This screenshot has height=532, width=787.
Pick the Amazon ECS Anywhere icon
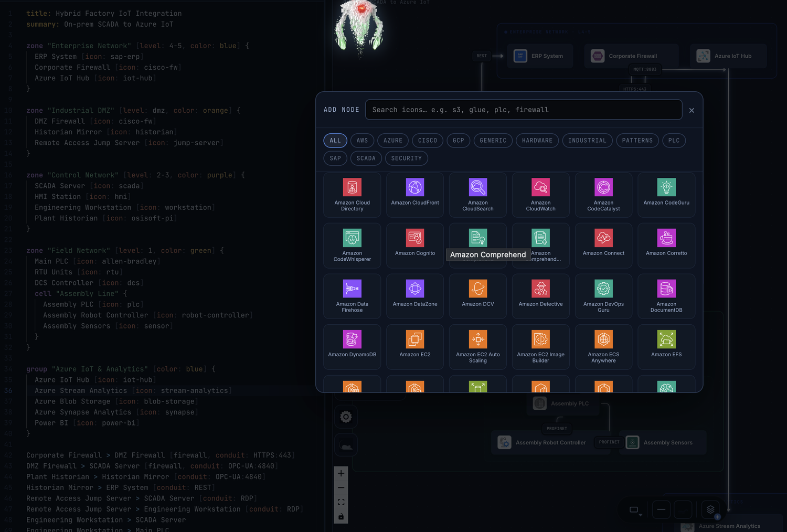click(x=603, y=347)
